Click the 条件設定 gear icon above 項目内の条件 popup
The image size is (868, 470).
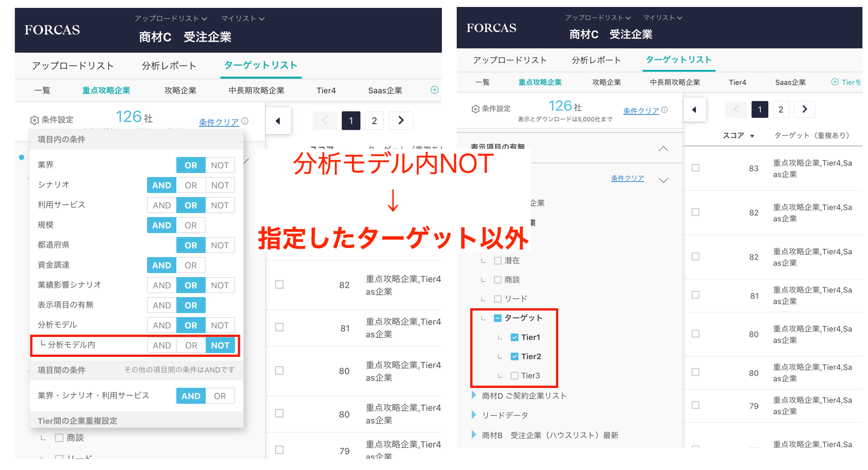pos(34,120)
